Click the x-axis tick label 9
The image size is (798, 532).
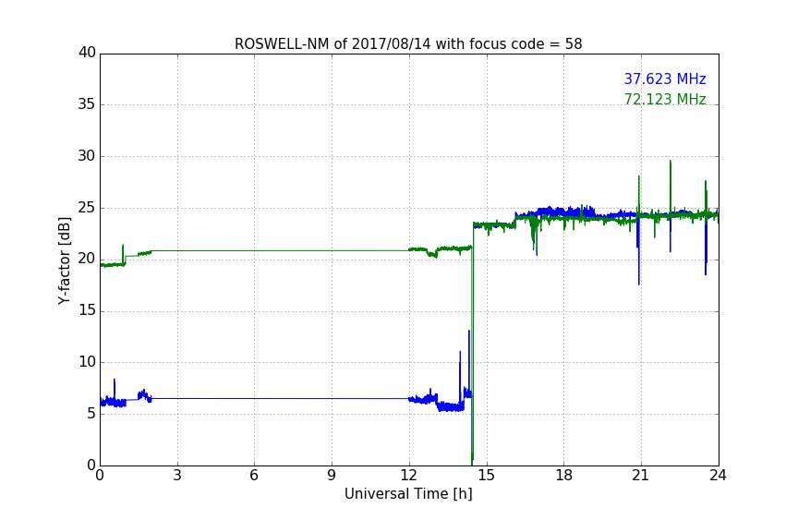pos(332,476)
